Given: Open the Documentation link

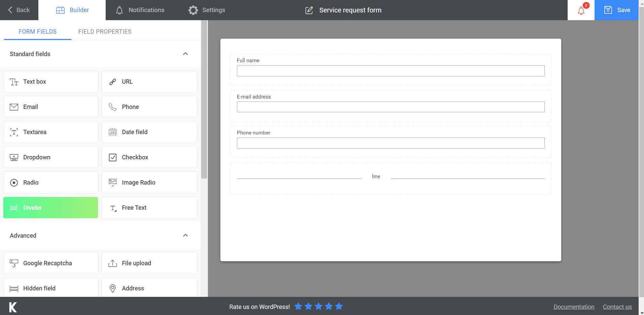Looking at the screenshot, I should click(574, 306).
